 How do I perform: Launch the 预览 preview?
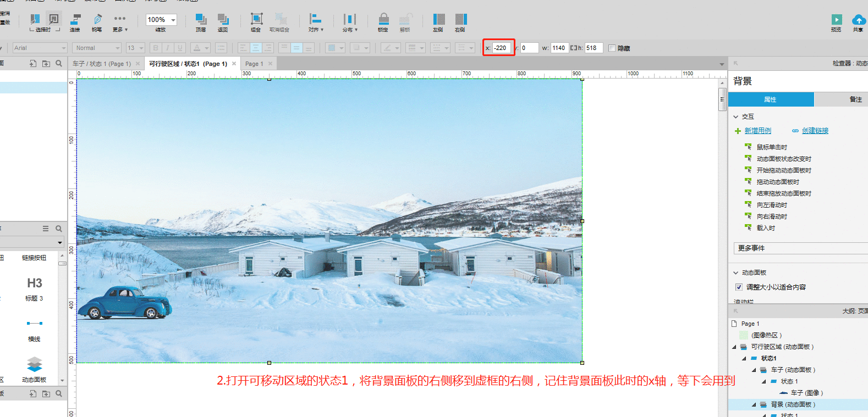837,23
